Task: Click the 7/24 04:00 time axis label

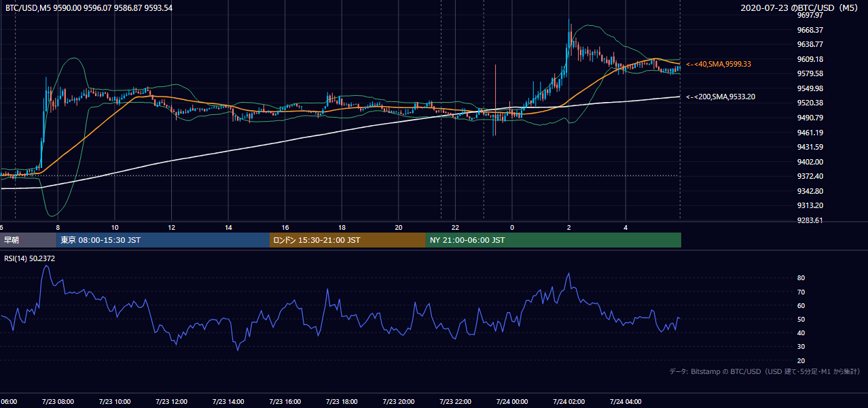Action: click(626, 402)
